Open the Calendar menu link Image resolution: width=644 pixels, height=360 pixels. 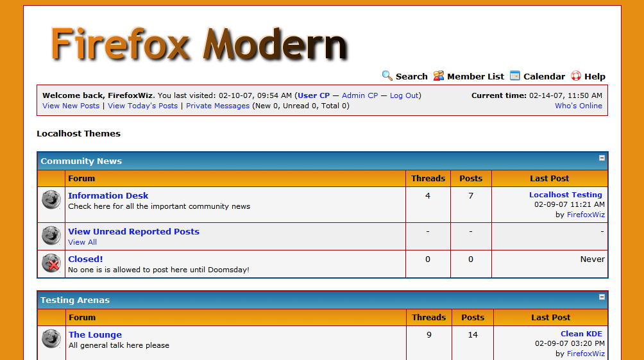(x=544, y=76)
